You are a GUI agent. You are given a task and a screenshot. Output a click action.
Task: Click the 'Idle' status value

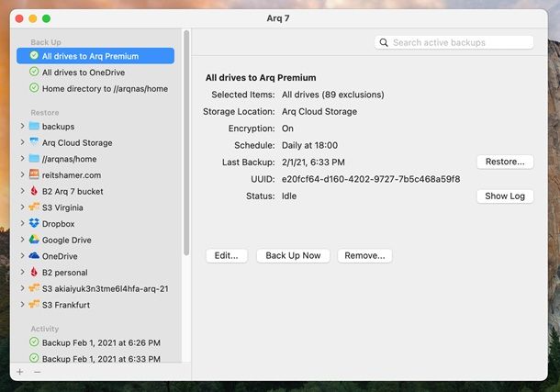pyautogui.click(x=289, y=196)
